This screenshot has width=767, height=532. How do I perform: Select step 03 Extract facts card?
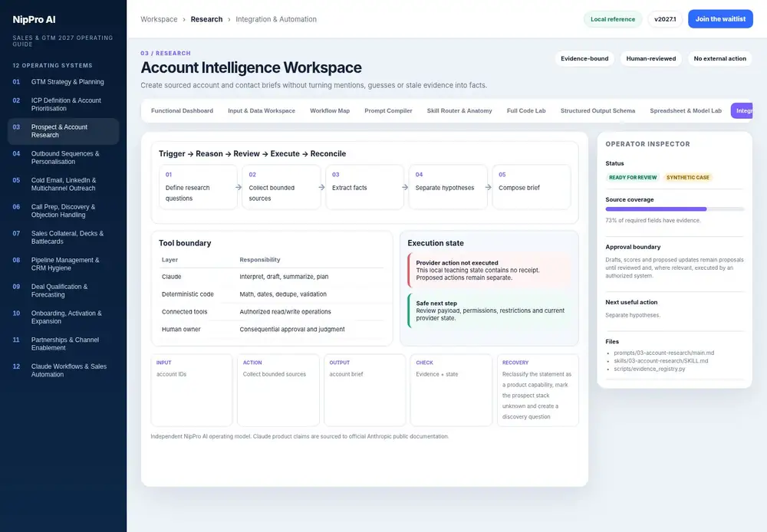(365, 187)
